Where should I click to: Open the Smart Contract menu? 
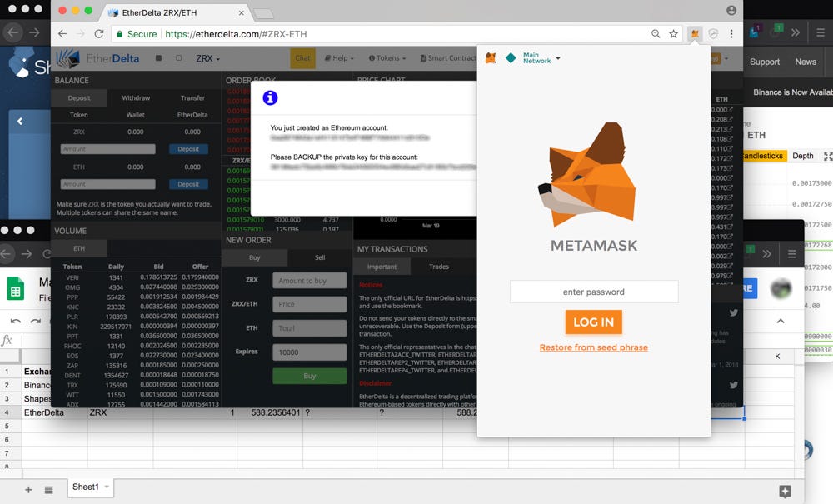click(448, 58)
